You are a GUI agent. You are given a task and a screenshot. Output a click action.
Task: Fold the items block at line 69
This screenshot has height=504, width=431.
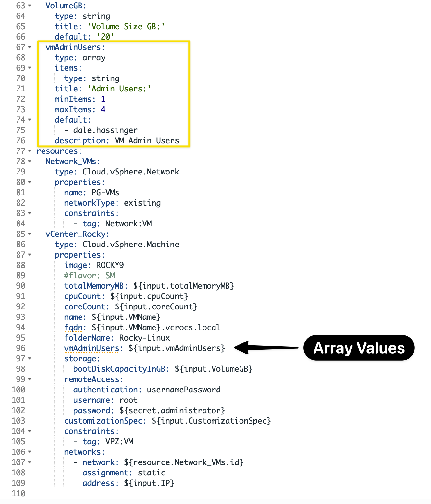[30, 68]
